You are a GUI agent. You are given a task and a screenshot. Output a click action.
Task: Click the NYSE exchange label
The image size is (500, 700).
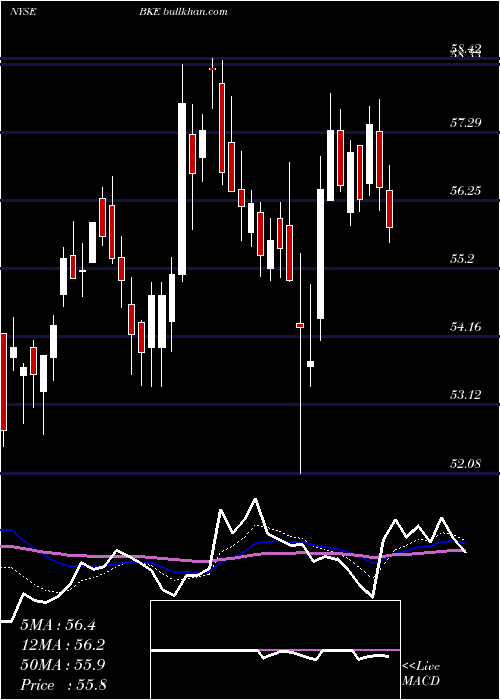pyautogui.click(x=23, y=11)
